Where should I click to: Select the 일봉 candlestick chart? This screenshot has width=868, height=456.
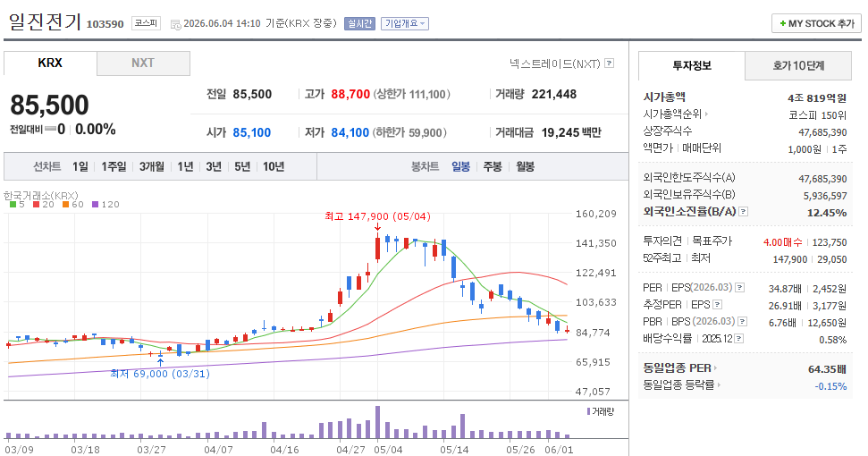coord(460,166)
